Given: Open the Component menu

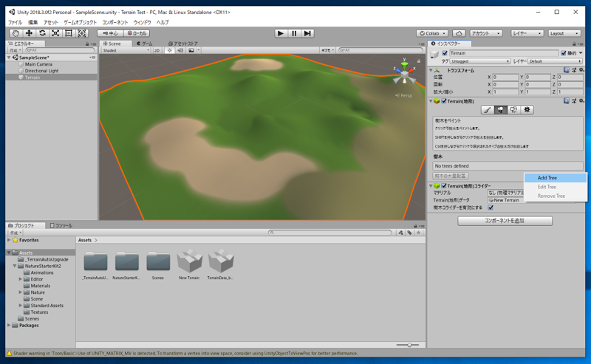Looking at the screenshot, I should pyautogui.click(x=115, y=22).
